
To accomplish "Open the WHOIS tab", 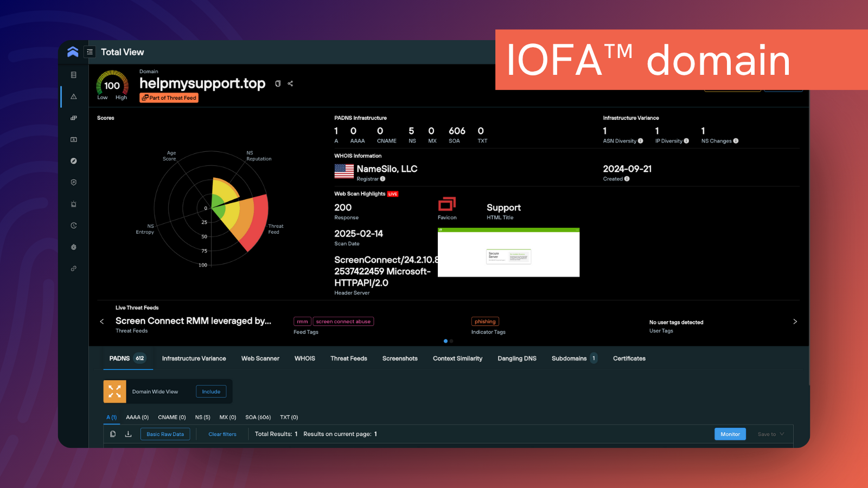I will click(305, 358).
